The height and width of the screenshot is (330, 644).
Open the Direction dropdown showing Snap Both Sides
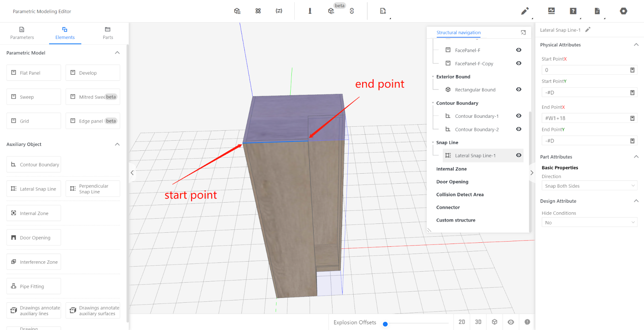(x=589, y=186)
